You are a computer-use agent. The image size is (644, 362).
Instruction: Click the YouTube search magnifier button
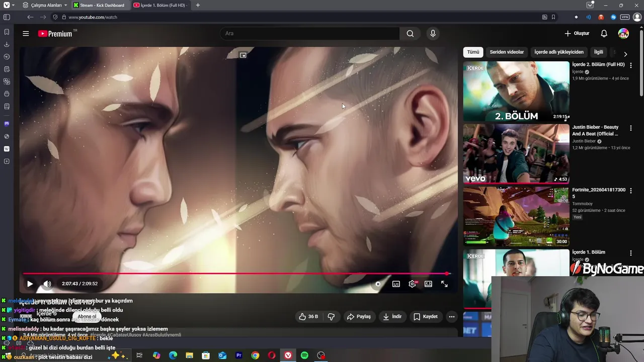[x=410, y=34]
